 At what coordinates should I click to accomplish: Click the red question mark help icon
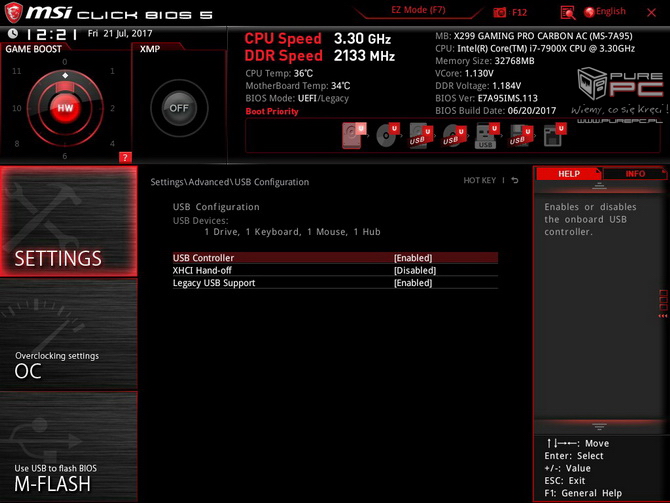coord(125,157)
